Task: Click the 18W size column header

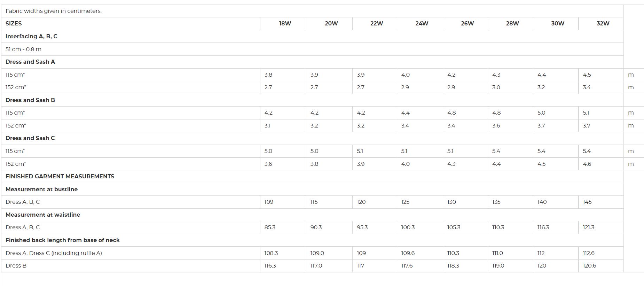Action: 285,23
